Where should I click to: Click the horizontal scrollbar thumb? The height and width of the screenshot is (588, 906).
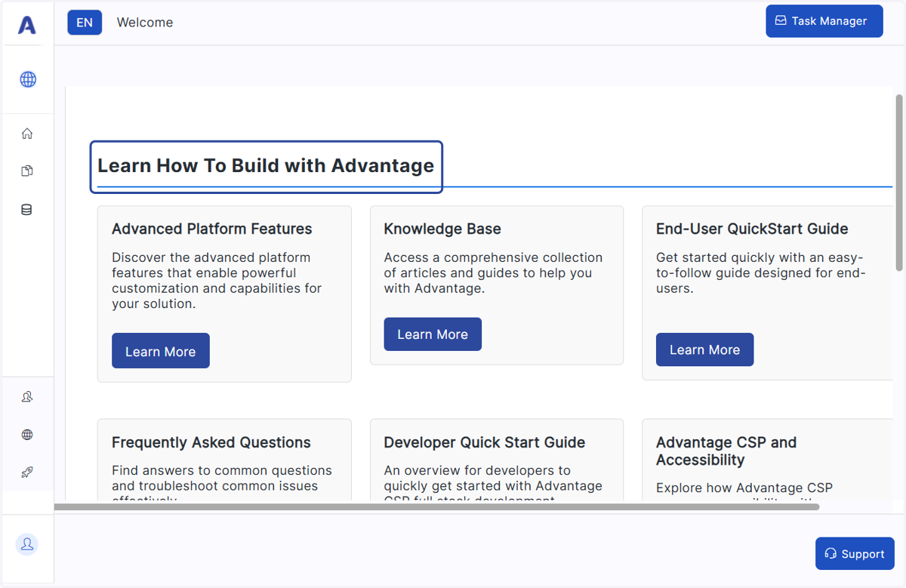(x=436, y=507)
